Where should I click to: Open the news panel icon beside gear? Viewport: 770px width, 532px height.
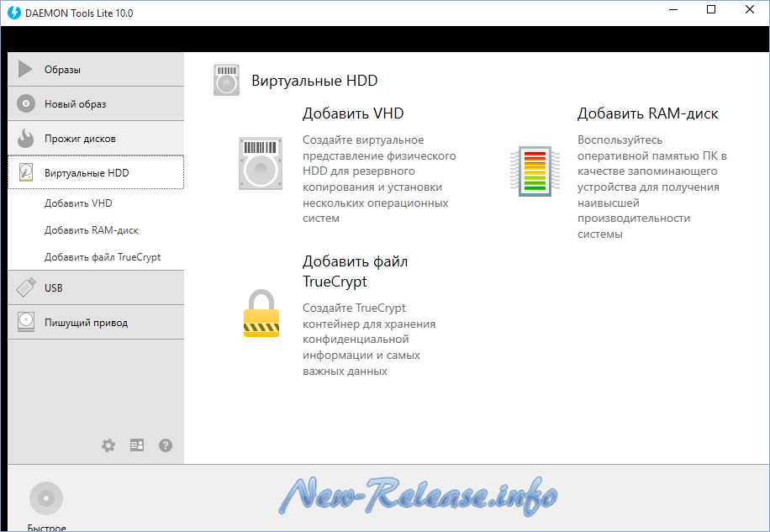(137, 445)
